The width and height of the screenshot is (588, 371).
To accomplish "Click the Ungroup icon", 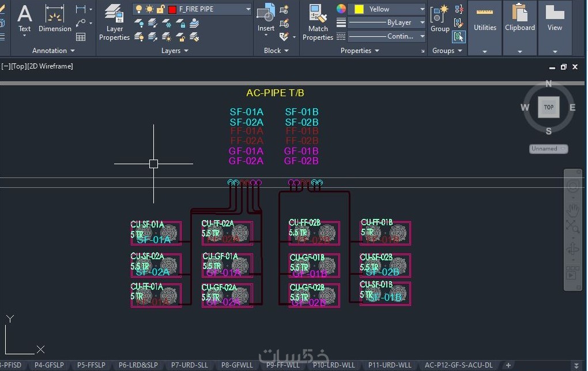I will point(459,9).
